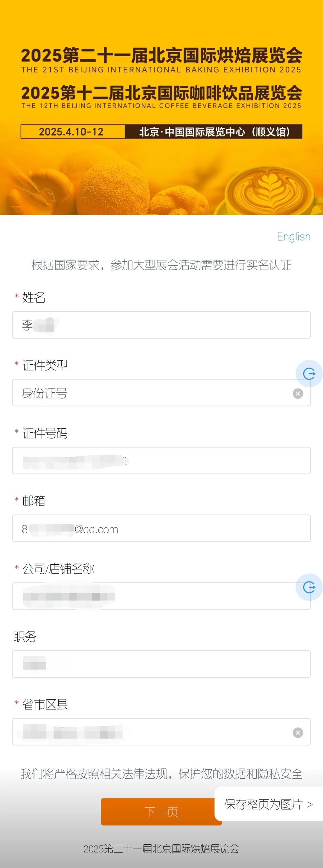This screenshot has height=868, width=323.
Task: Clear the 省市区县 selection with its X icon
Action: (x=298, y=733)
